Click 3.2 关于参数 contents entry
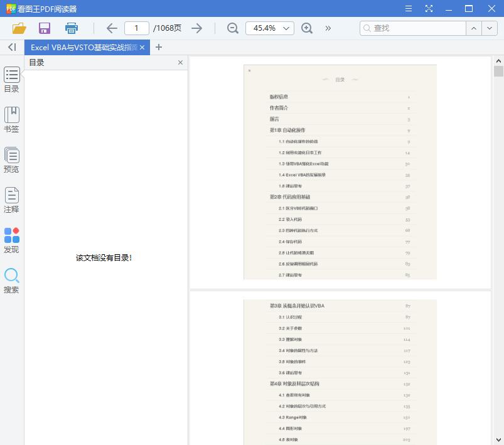The width and height of the screenshot is (504, 445). pos(290,328)
